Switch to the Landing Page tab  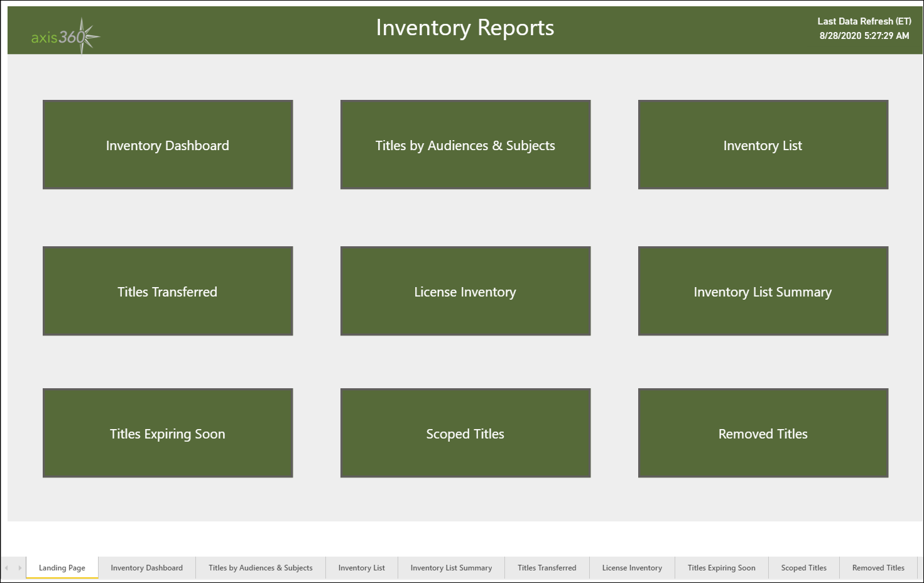coord(62,567)
